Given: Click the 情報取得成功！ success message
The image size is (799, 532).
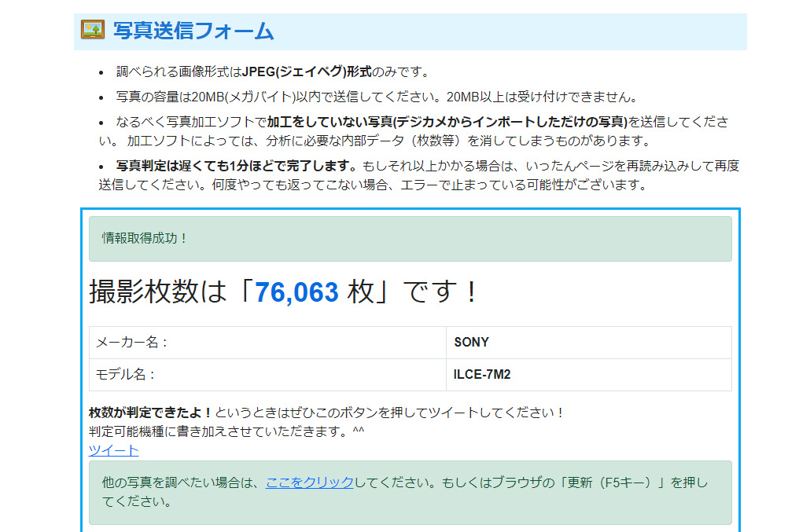Looking at the screenshot, I should tap(411, 239).
